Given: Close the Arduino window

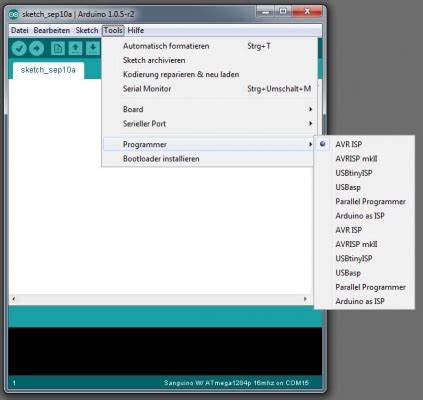Looking at the screenshot, I should (x=307, y=12).
